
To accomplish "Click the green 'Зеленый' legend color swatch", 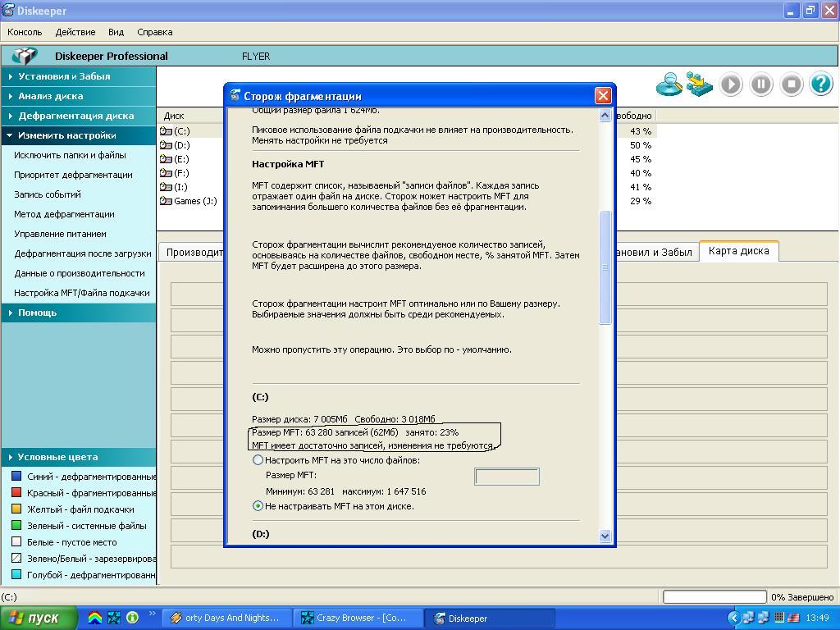I will click(16, 526).
